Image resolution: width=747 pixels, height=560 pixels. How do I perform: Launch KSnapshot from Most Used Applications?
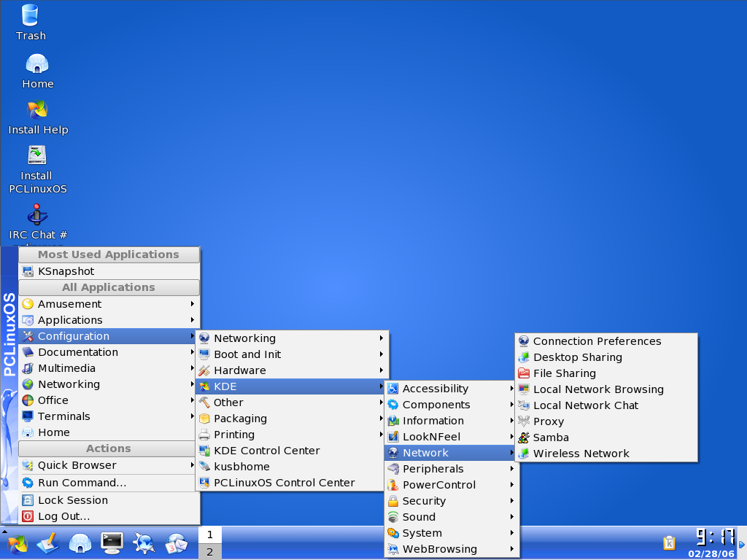109,271
